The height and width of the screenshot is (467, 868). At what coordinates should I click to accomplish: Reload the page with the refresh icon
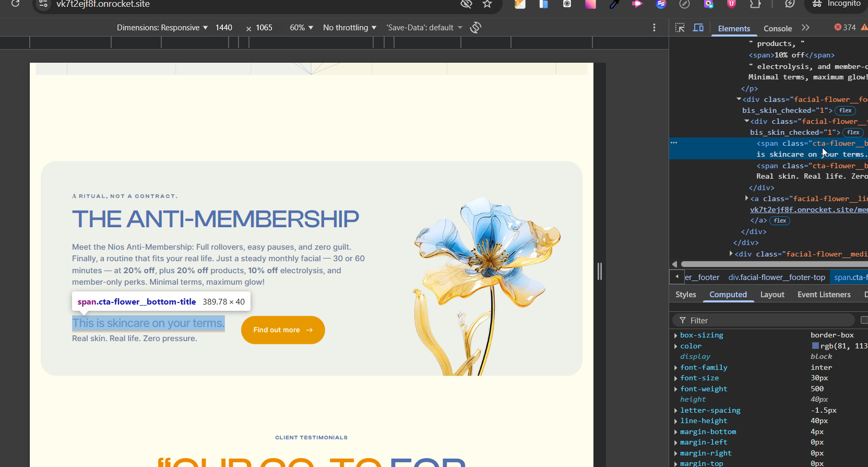point(15,4)
